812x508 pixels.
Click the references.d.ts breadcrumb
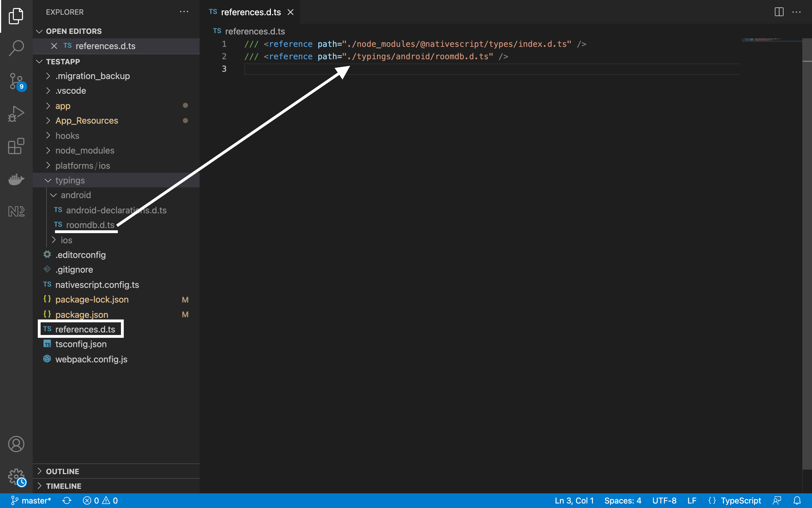(x=249, y=31)
